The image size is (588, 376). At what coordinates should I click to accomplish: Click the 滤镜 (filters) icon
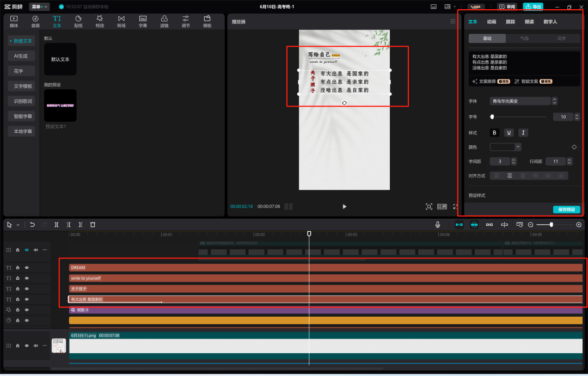click(x=164, y=21)
